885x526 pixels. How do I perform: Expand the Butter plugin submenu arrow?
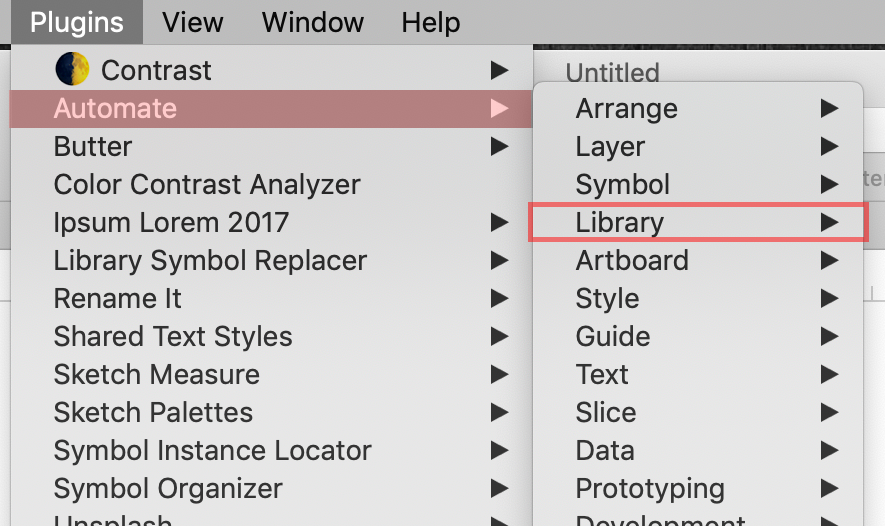pyautogui.click(x=500, y=147)
